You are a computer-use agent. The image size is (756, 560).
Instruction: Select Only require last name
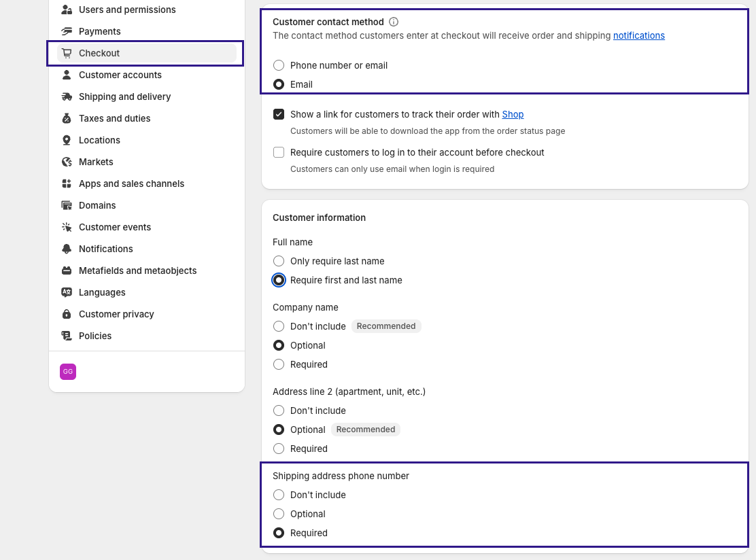pyautogui.click(x=279, y=261)
